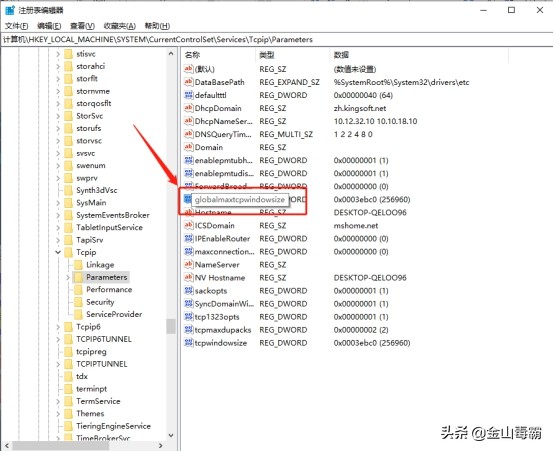
Task: Expand the TCPIPTUNNEL tree node
Action: click(x=58, y=364)
